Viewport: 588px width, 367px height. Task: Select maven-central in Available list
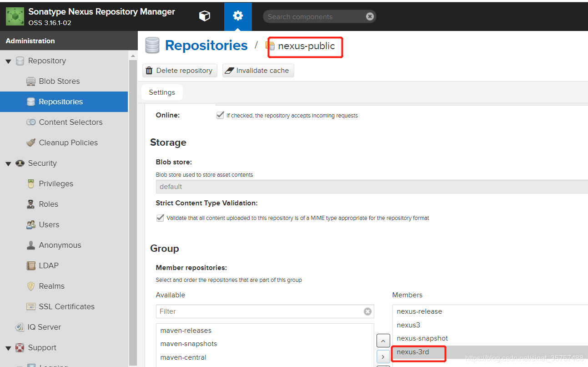[265, 357]
